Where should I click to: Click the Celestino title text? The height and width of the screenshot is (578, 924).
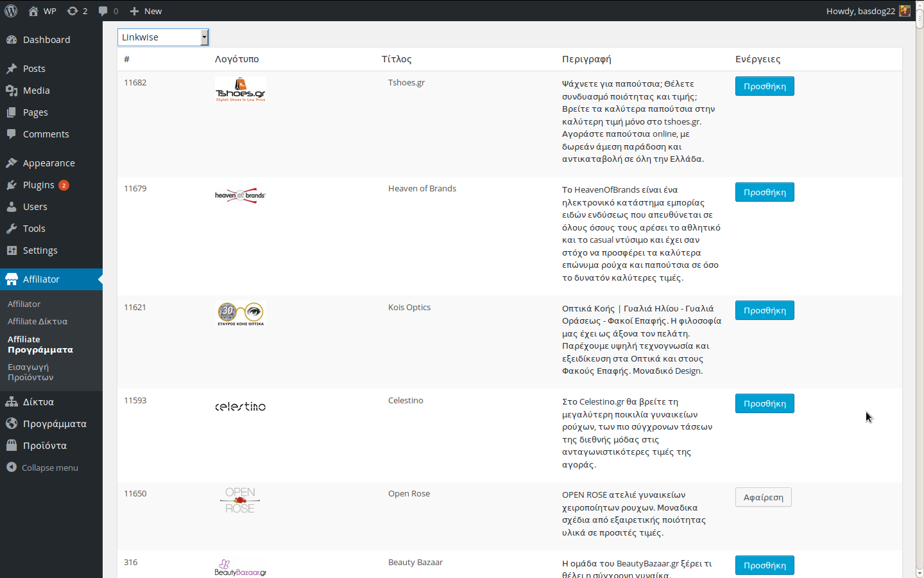coord(406,401)
